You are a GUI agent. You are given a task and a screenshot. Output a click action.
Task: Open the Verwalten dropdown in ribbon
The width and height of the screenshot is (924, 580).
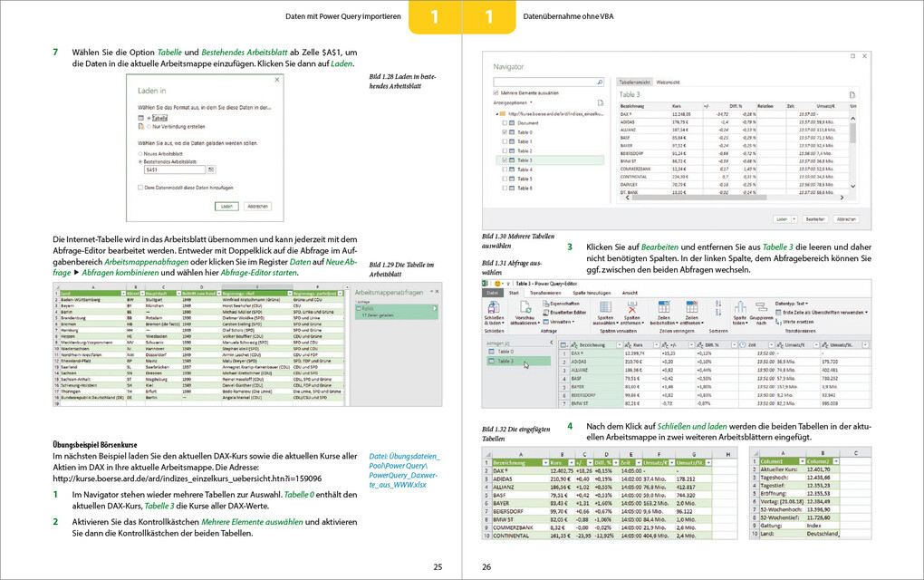[558, 322]
